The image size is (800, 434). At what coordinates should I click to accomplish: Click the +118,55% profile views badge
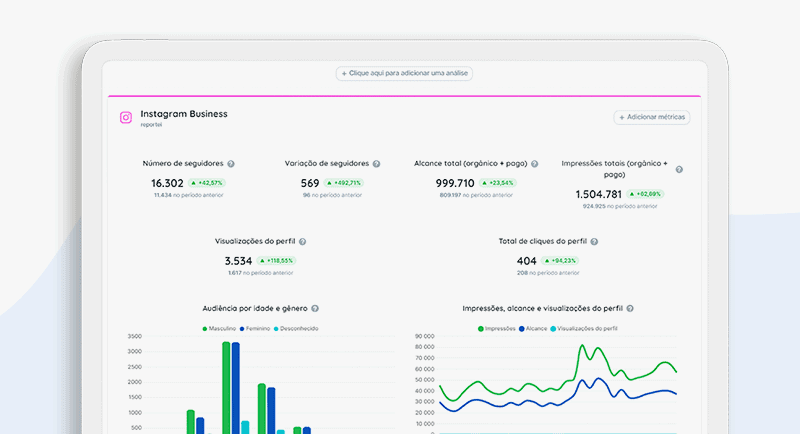(x=276, y=261)
